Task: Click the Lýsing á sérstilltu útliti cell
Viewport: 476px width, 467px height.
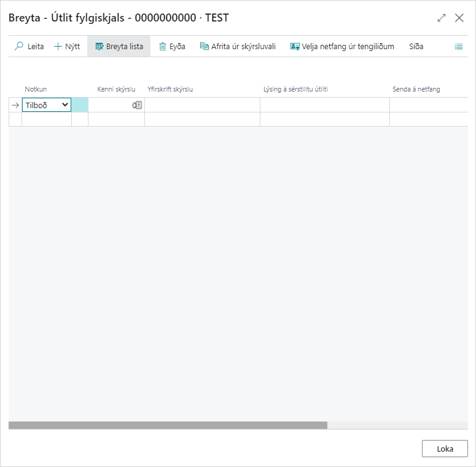Action: (x=324, y=105)
